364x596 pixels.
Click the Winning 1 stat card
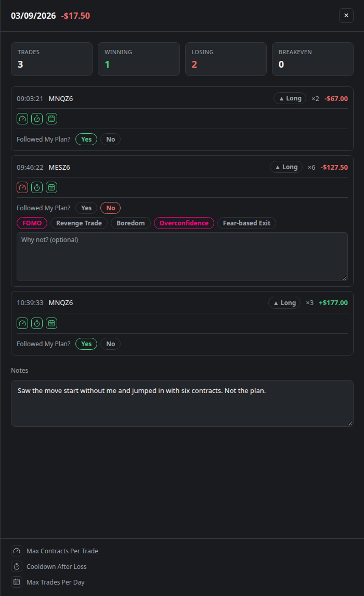[138, 59]
